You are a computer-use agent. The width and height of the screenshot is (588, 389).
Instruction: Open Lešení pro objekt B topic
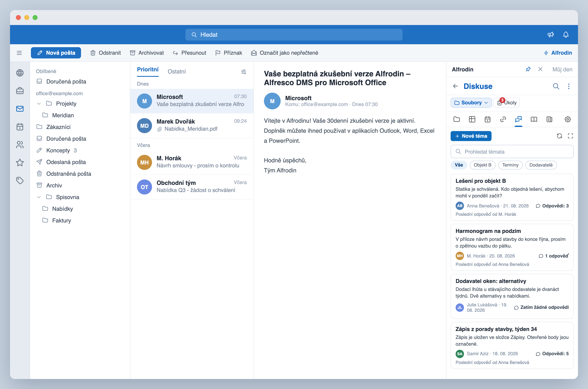512,197
